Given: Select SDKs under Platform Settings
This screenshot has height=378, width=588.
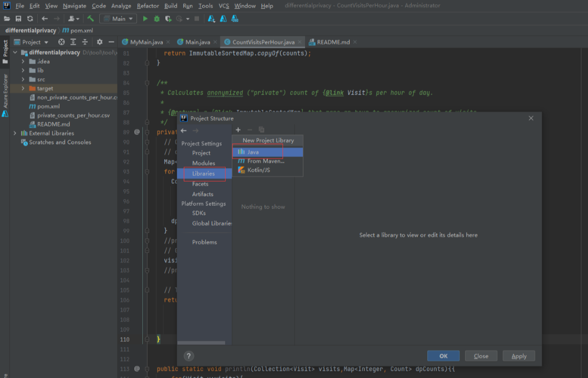Looking at the screenshot, I should pos(199,213).
